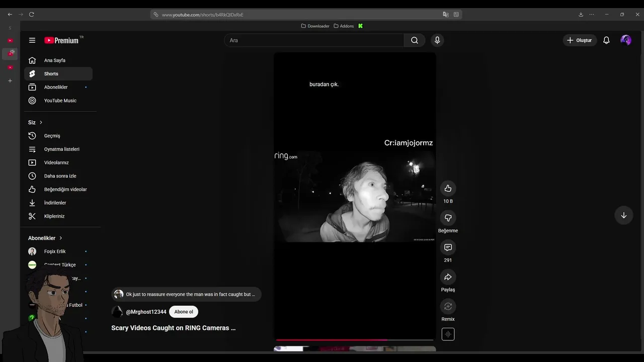
Task: Open Oynatma listeleri
Action: pos(58,149)
